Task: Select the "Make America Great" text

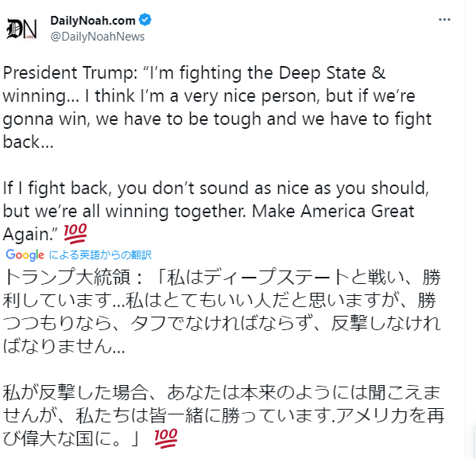Action: point(333,211)
